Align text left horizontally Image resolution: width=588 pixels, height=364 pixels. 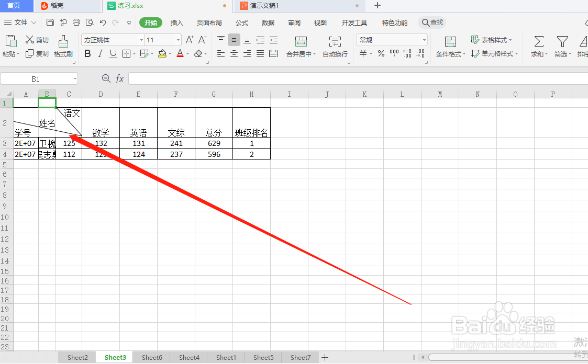221,53
